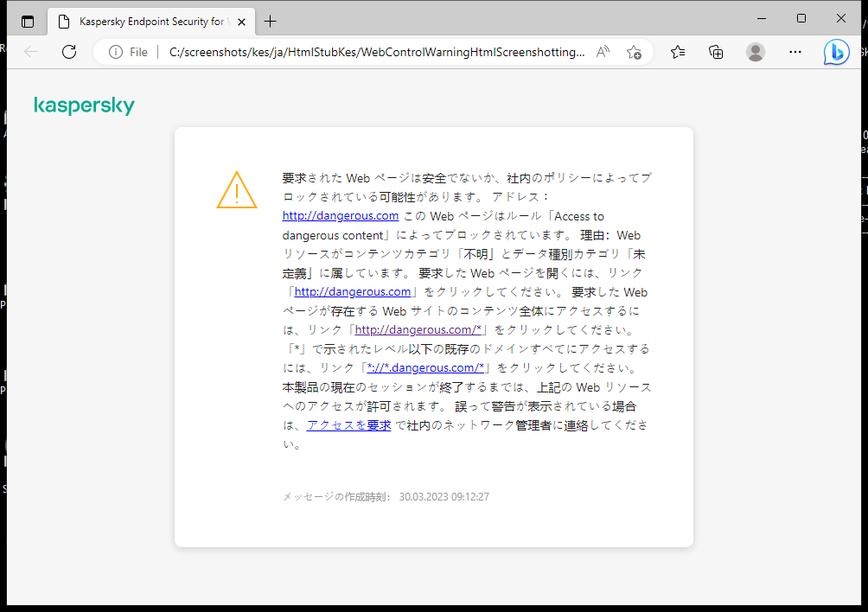
Task: Open the アクセスを要求 link
Action: [x=348, y=424]
